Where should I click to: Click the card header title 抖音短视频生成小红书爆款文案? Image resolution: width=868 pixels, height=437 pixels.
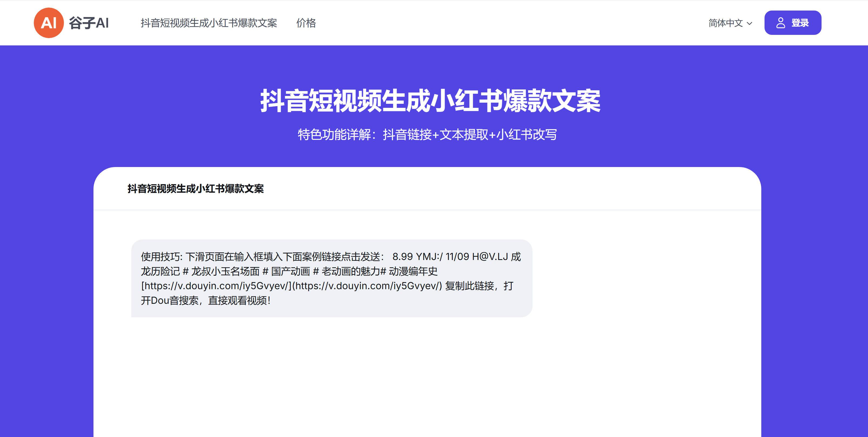(195, 188)
